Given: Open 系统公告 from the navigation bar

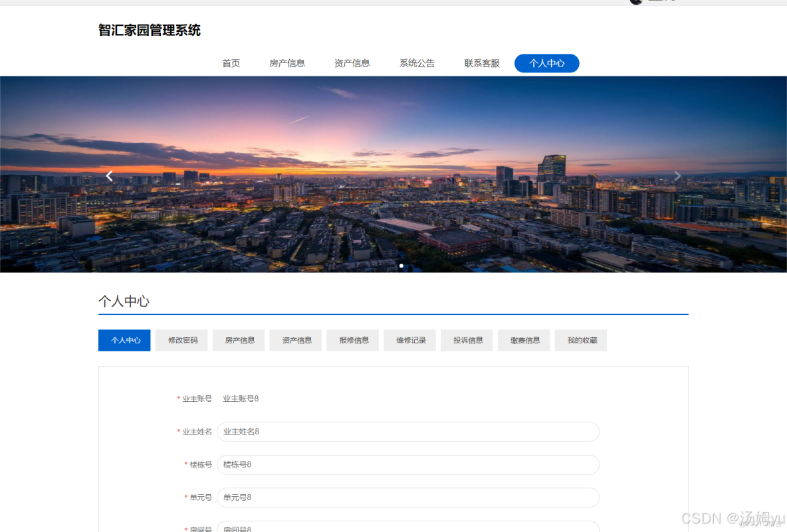Looking at the screenshot, I should coord(417,63).
